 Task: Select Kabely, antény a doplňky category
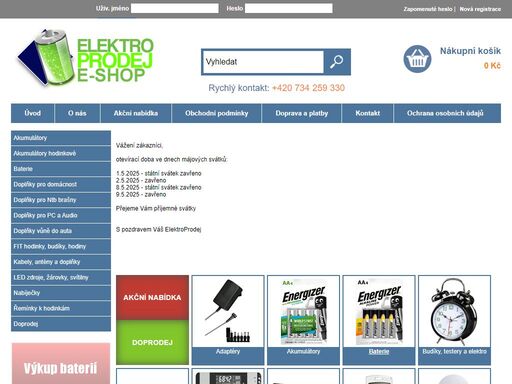[x=61, y=262]
